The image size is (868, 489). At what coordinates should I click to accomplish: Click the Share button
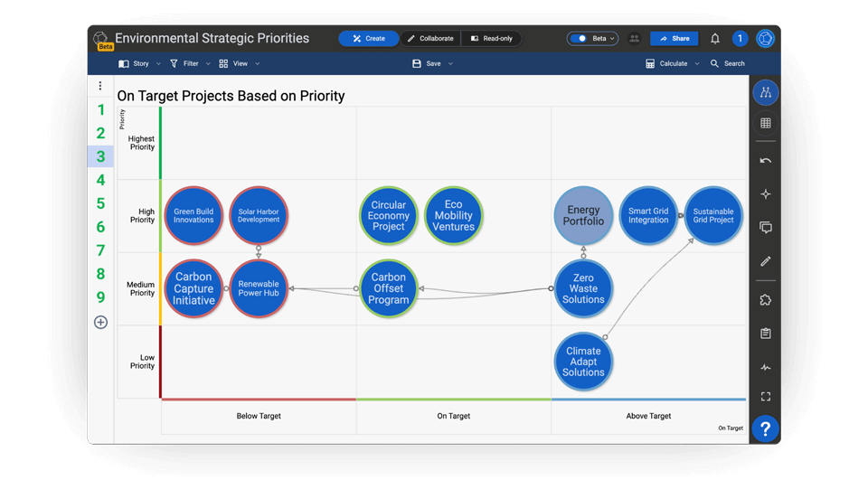pyautogui.click(x=675, y=39)
